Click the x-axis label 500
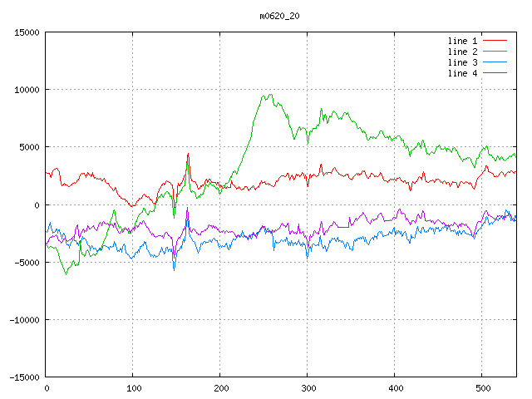This screenshot has height=399, width=532. pos(483,388)
